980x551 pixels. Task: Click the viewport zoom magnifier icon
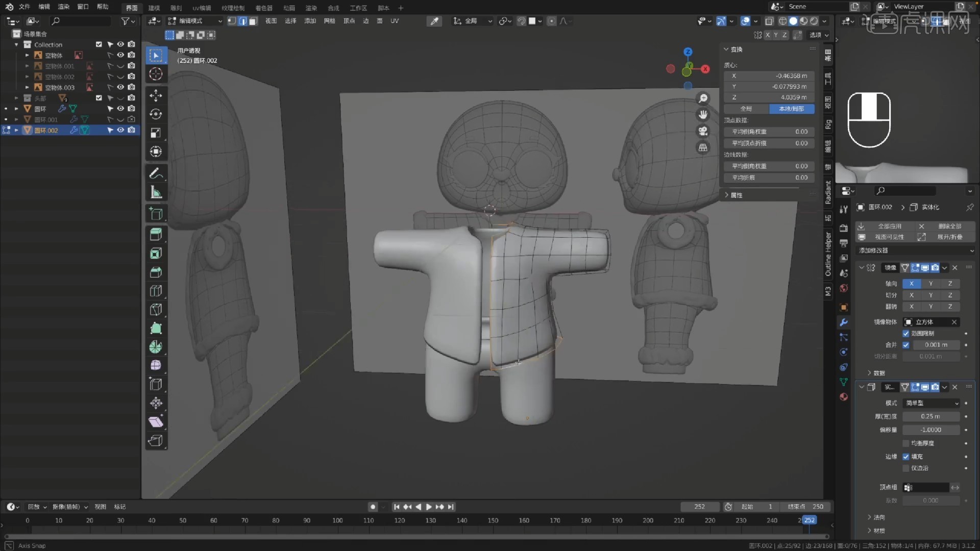[x=703, y=98]
